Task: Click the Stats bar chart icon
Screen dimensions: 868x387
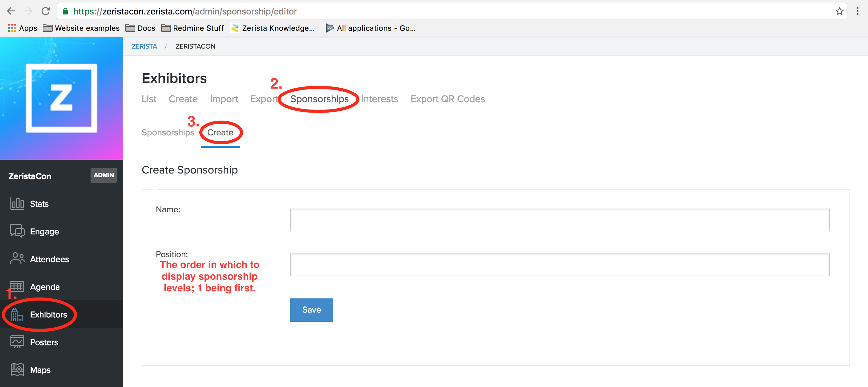Action: [x=17, y=204]
